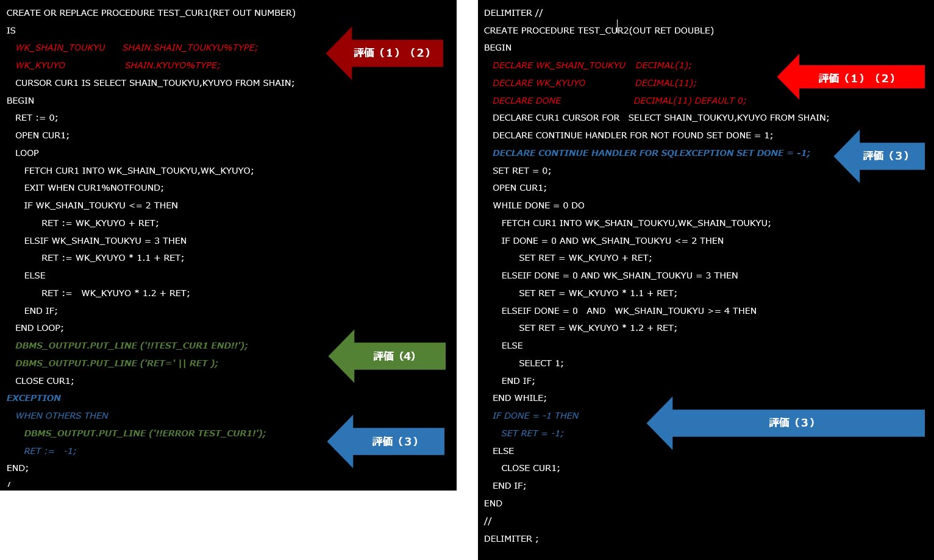Click the final 'DELIMITER ;' line

[511, 539]
